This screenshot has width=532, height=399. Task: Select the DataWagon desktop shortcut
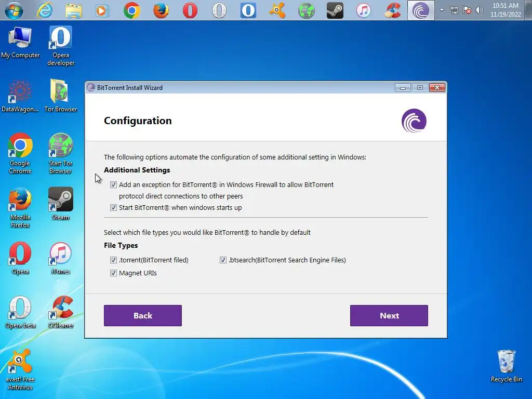[x=20, y=96]
